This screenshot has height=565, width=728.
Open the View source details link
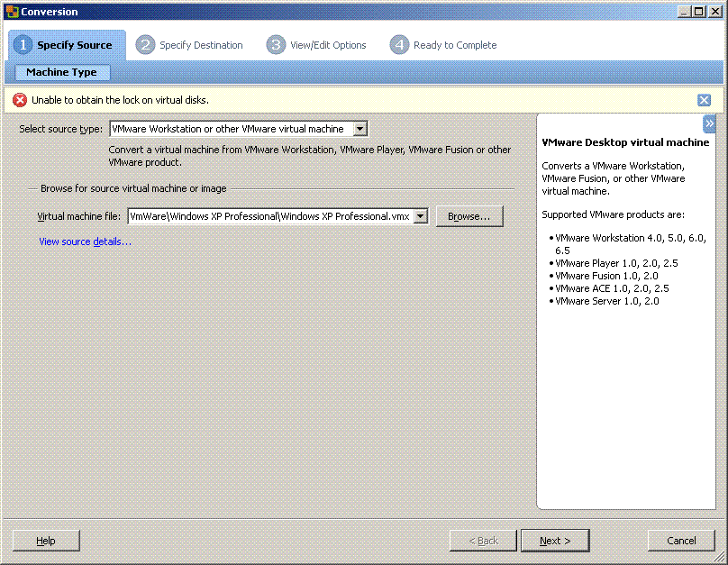pyautogui.click(x=85, y=241)
